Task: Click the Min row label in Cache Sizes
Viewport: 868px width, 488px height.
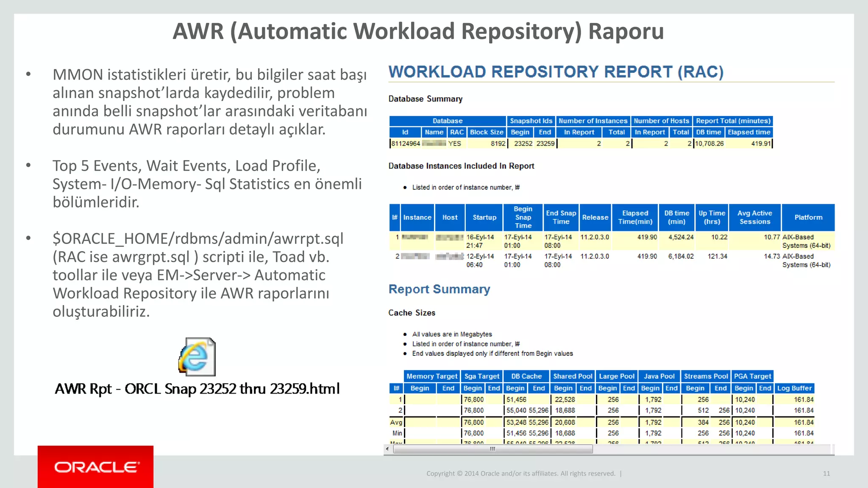Action: click(x=397, y=433)
